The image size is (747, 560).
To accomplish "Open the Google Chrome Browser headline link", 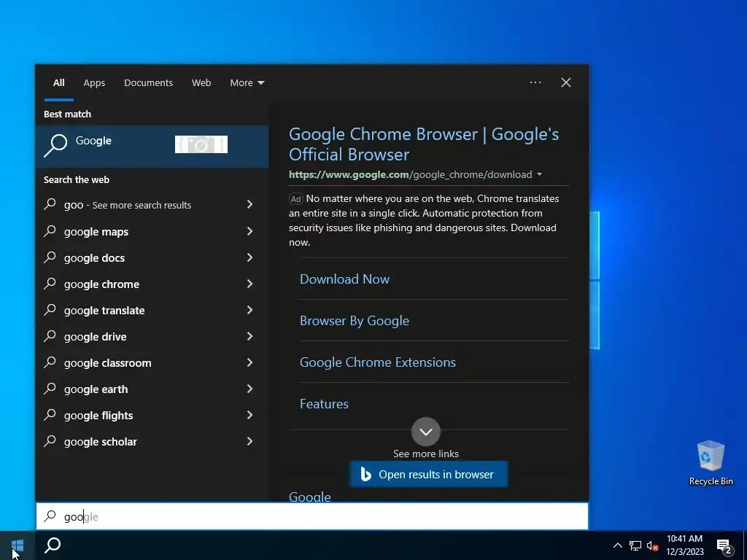I will point(424,144).
